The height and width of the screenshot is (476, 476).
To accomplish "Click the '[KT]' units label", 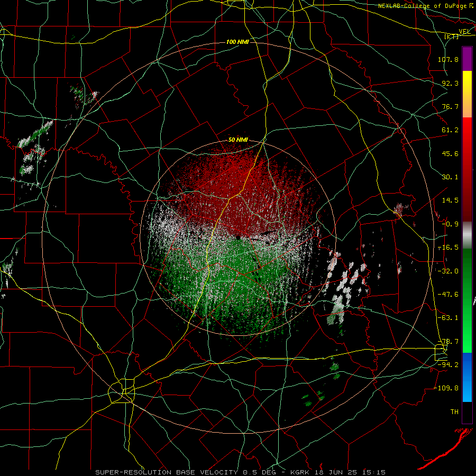I will (x=452, y=36).
